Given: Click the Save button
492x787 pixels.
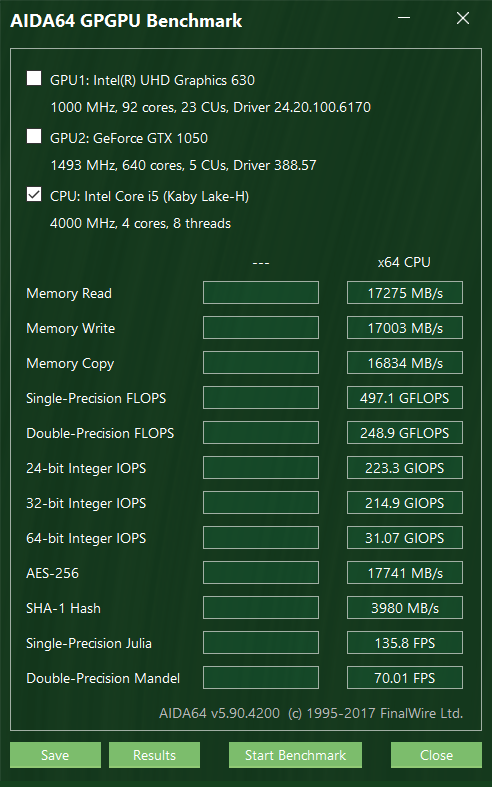Looking at the screenshot, I should pyautogui.click(x=55, y=755).
